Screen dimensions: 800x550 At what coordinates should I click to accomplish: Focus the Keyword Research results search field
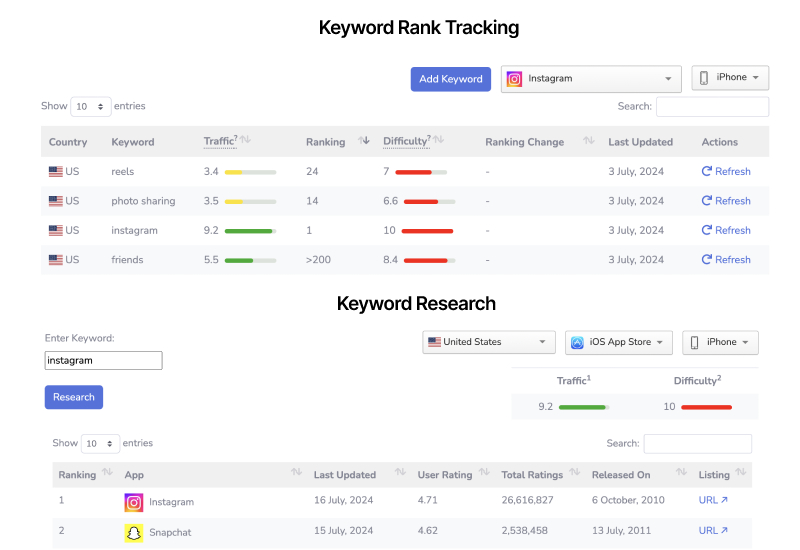click(x=697, y=444)
